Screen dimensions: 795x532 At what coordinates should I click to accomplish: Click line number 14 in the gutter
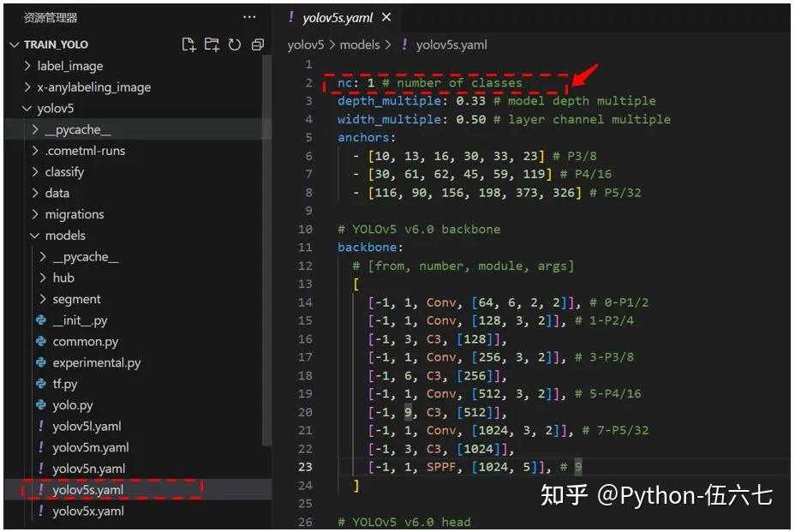pos(305,302)
